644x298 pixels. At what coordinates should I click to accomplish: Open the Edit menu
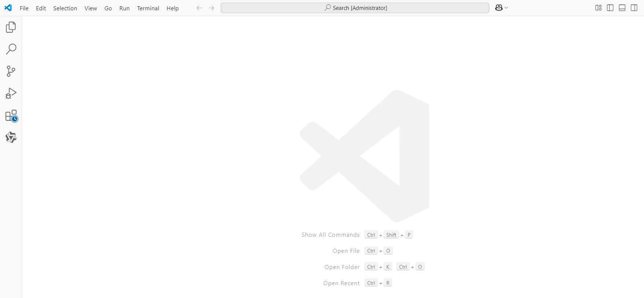pos(41,8)
